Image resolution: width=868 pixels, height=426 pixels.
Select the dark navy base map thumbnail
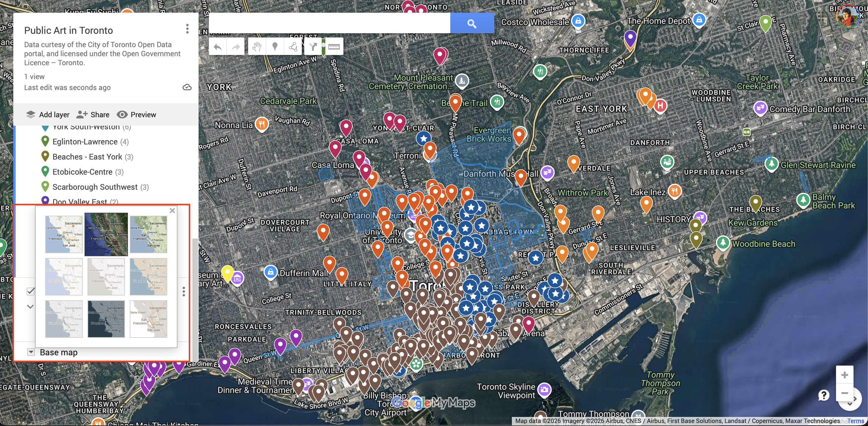click(106, 319)
